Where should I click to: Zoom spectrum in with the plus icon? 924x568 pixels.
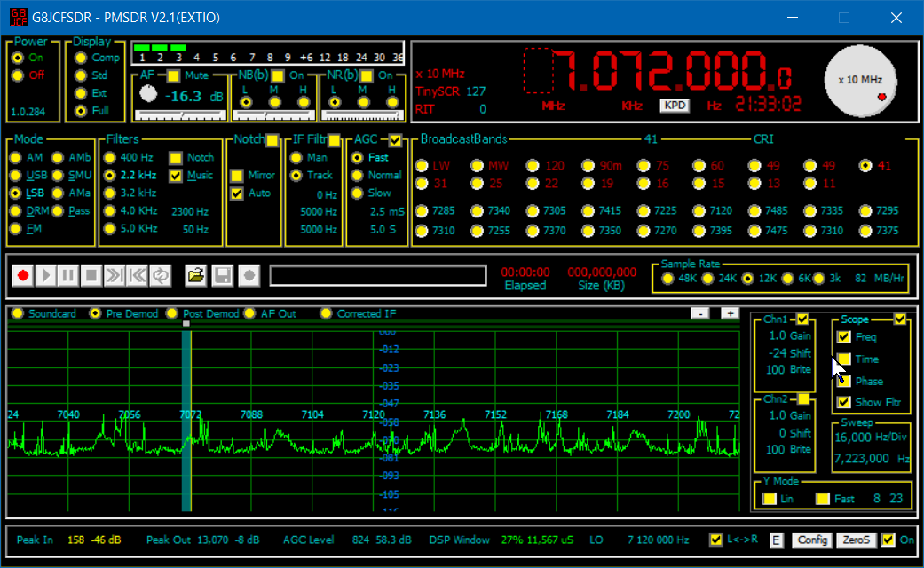click(729, 312)
